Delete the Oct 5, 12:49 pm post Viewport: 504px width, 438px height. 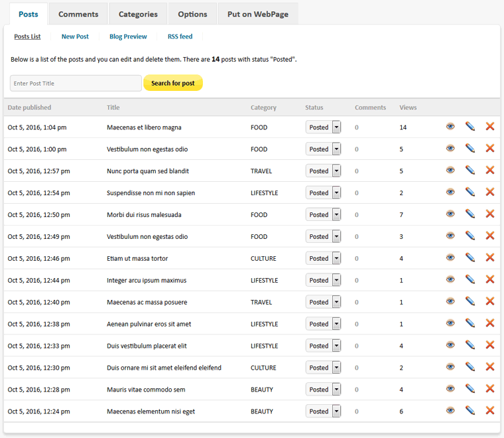(490, 236)
